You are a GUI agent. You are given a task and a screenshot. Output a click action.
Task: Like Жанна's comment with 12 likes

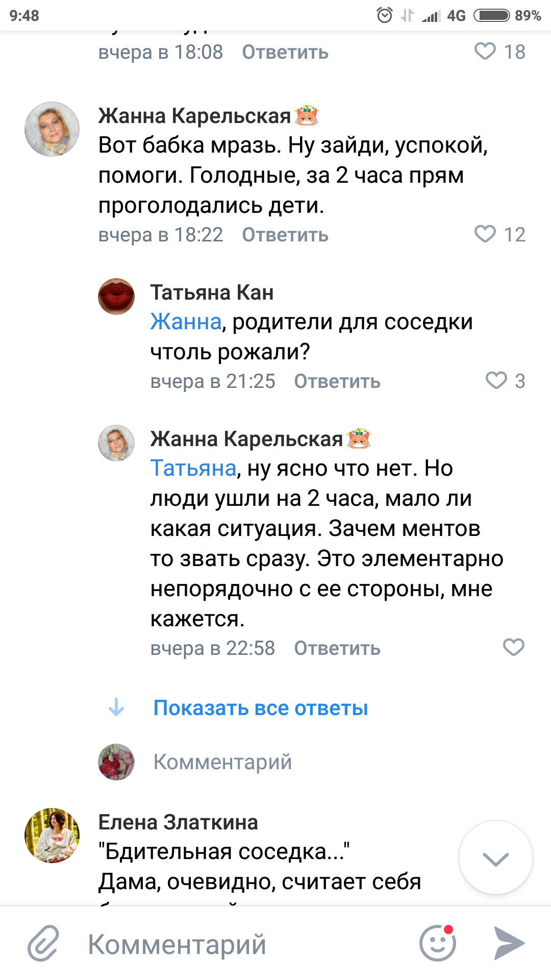(x=485, y=234)
